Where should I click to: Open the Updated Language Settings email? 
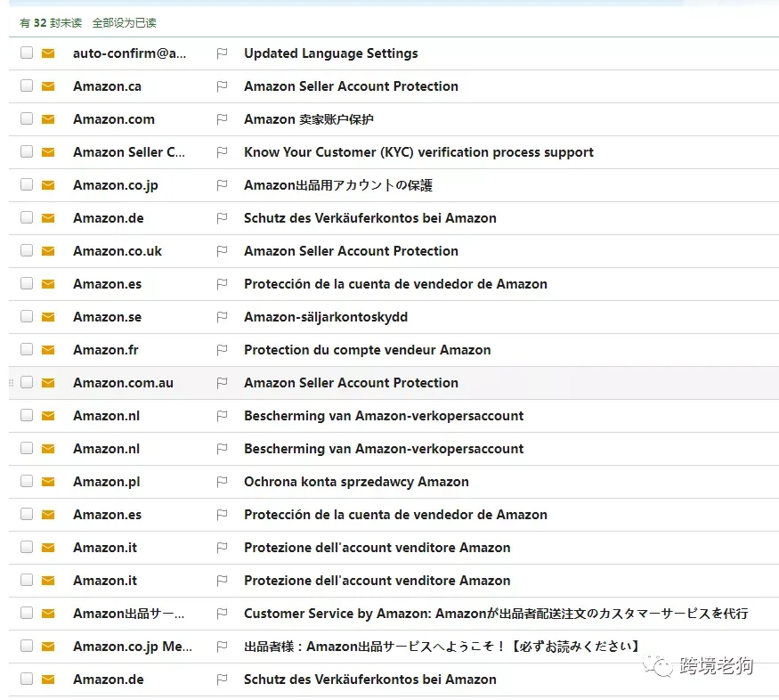331,53
